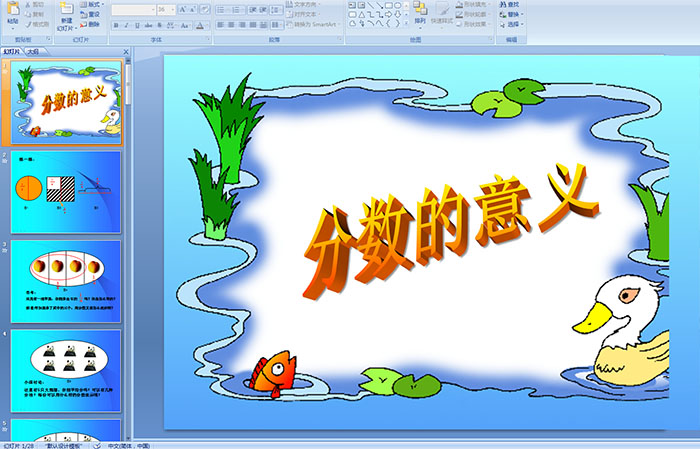This screenshot has height=449, width=700.
Task: Select the arrow line shape
Action: pos(379,6)
